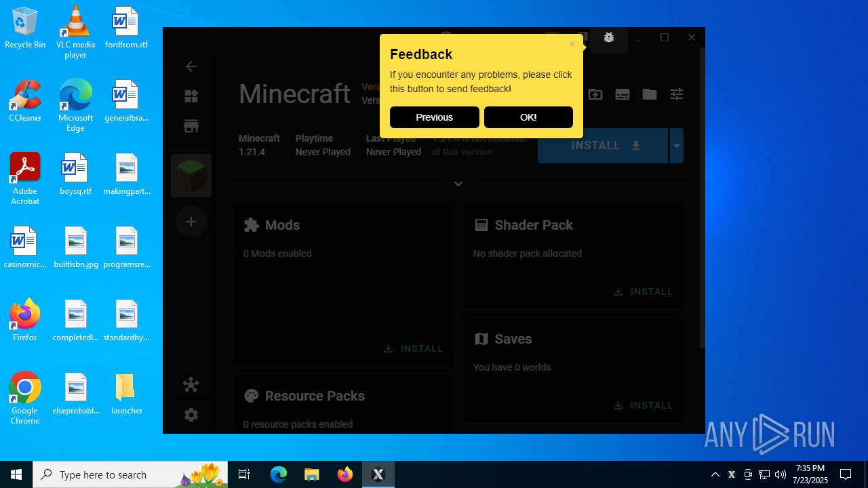Open File Explorer from taskbar
The width and height of the screenshot is (868, 488).
(x=311, y=474)
